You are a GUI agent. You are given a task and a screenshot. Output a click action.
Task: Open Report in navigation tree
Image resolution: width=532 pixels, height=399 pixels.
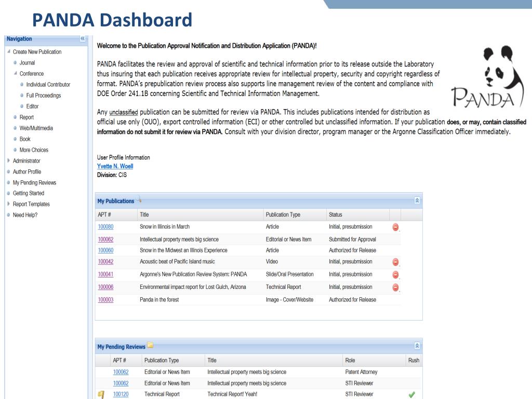click(26, 117)
